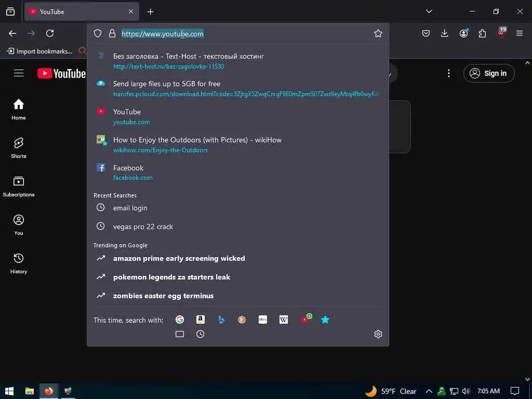Open the list all tabs chevron
Viewport: 532px width, 399px height.
click(429, 11)
